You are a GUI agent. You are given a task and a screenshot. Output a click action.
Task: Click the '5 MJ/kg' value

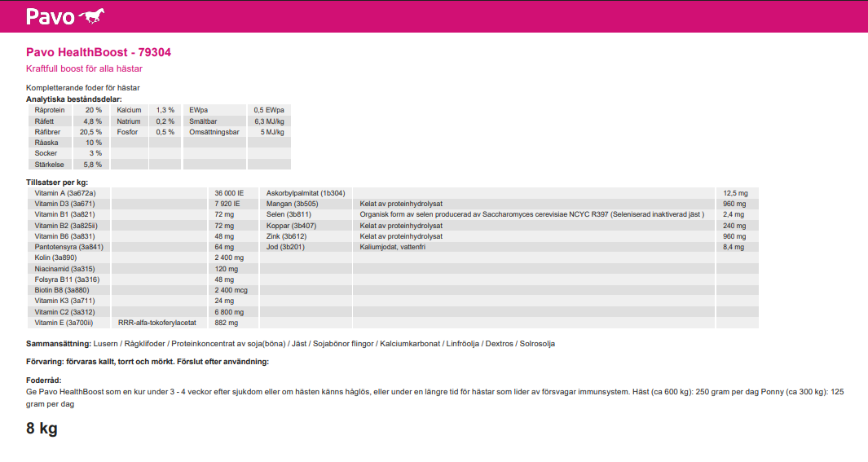(272, 132)
